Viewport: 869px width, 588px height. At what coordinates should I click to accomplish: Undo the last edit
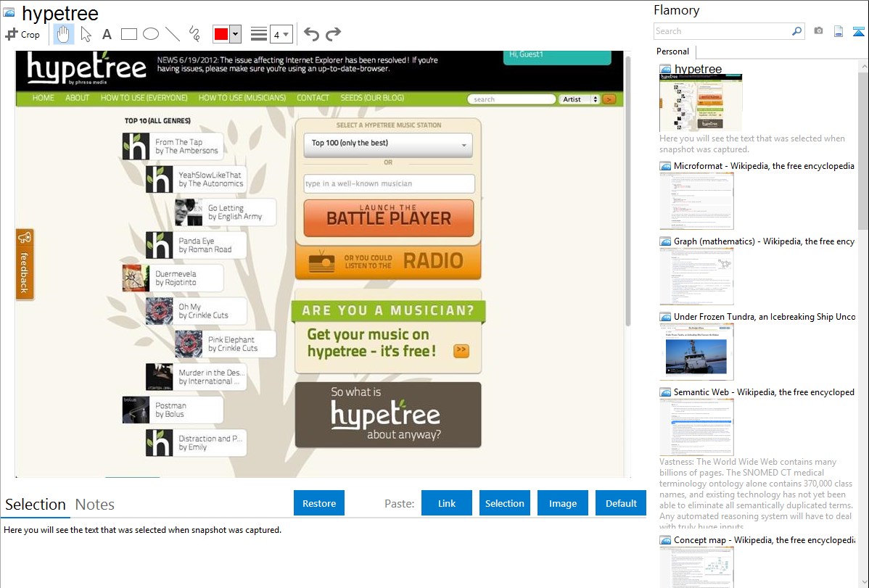[311, 34]
